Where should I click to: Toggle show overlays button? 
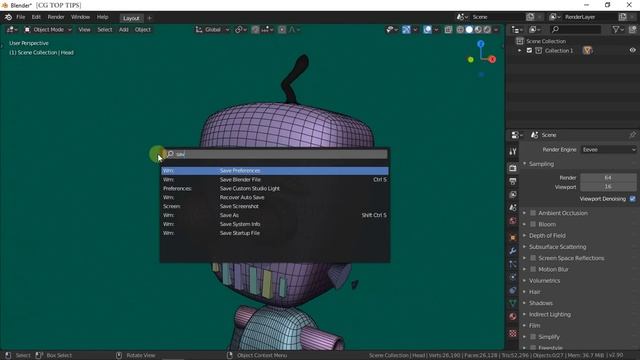coord(427,29)
